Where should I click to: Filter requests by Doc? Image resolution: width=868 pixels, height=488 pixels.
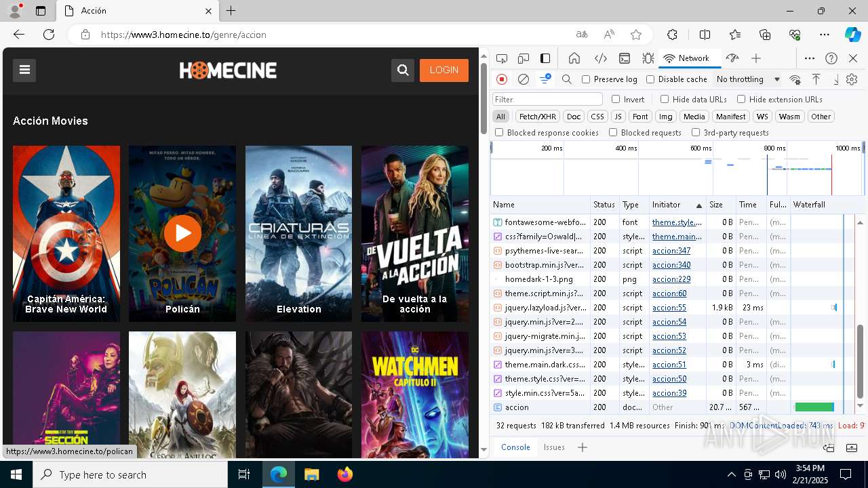pos(574,117)
